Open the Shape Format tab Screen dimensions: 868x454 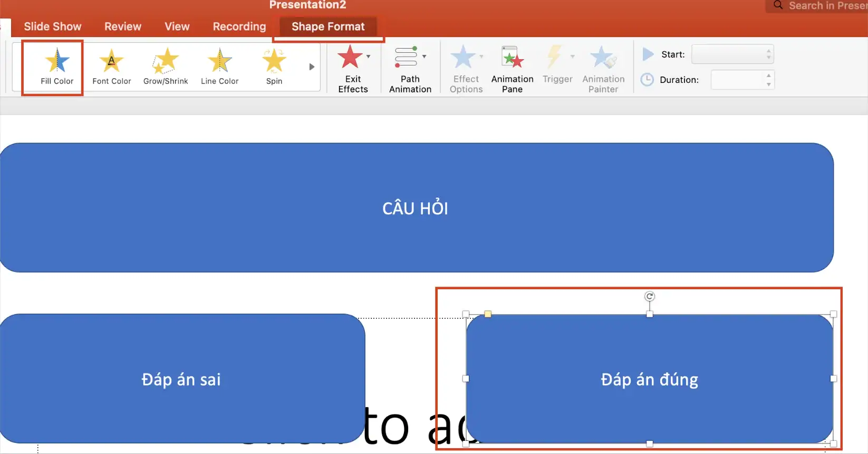click(x=328, y=26)
